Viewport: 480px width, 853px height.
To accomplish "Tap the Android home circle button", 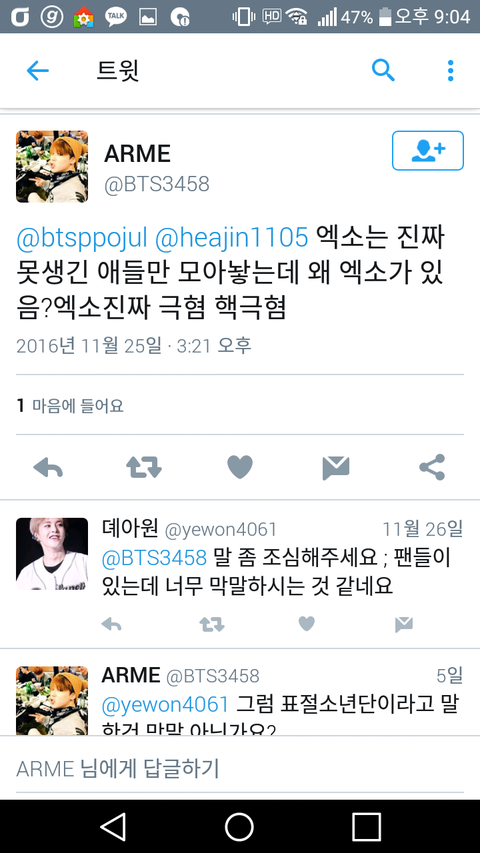I will [x=239, y=827].
